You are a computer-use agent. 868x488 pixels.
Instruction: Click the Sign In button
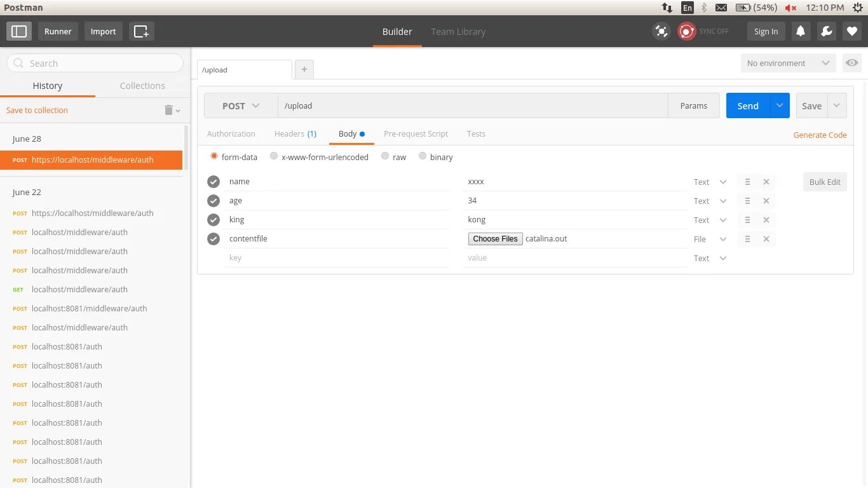tap(766, 31)
